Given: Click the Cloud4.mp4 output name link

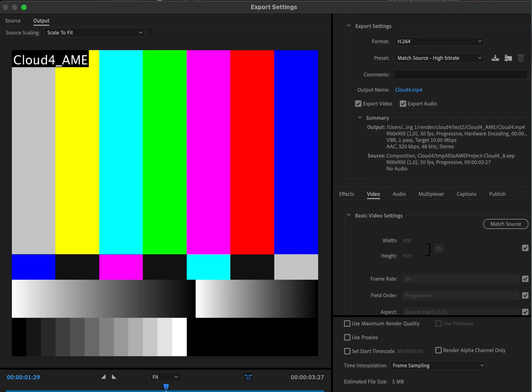Looking at the screenshot, I should (x=408, y=90).
